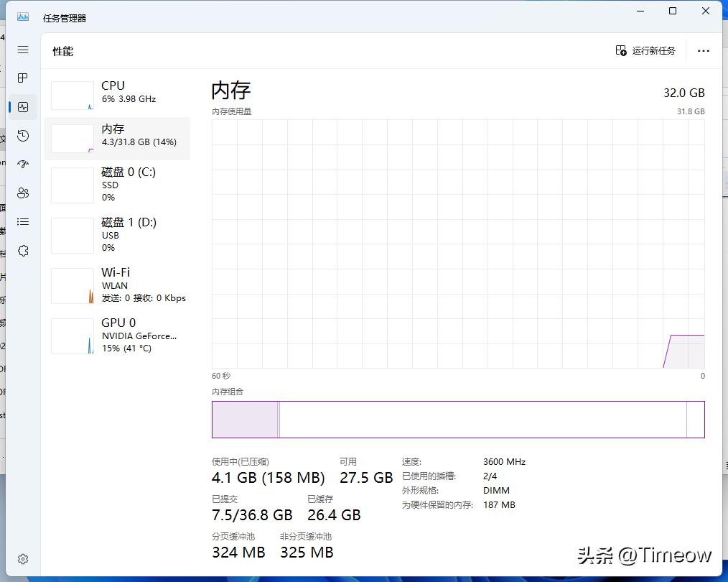728x582 pixels.
Task: Select the 内存 memory entry
Action: click(118, 137)
